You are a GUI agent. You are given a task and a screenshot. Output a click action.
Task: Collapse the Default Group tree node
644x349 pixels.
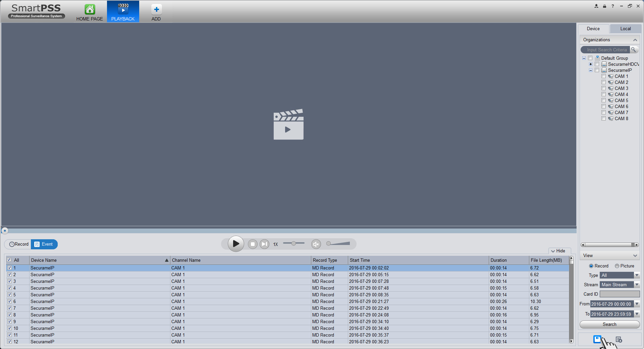coord(584,58)
